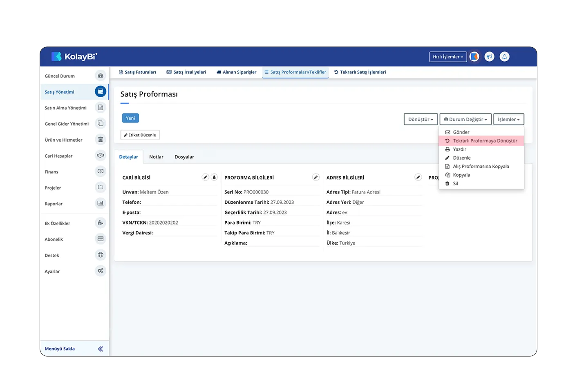Open Raporlar sidebar item
The width and height of the screenshot is (577, 392).
click(x=74, y=204)
